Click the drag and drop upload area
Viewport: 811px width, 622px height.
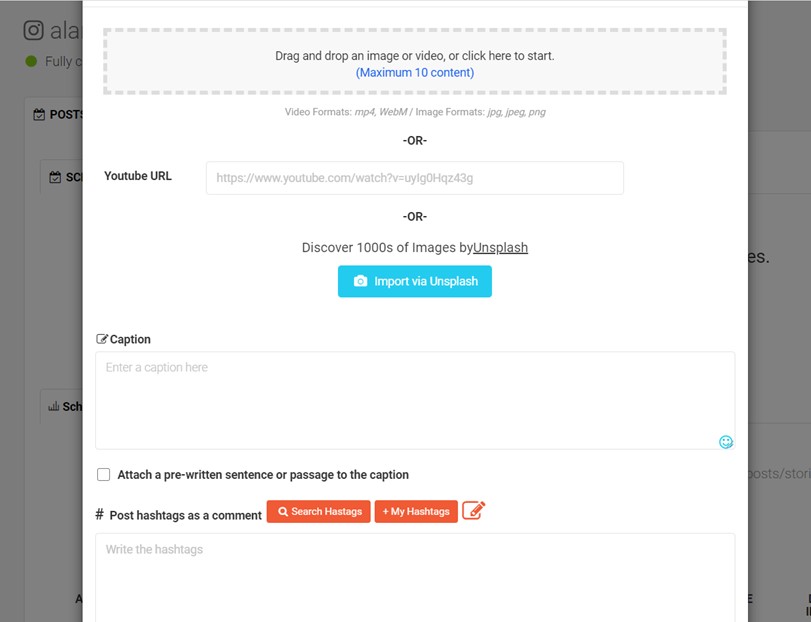415,62
